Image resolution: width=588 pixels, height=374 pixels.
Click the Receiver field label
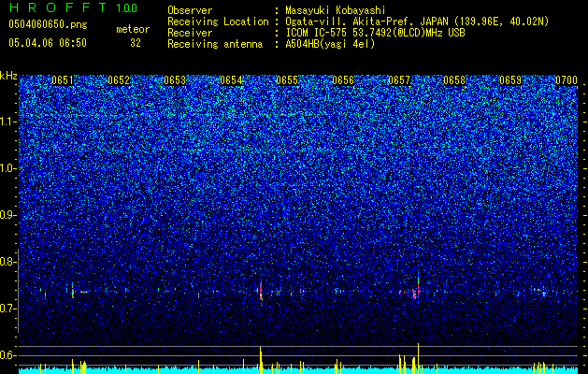coord(190,33)
